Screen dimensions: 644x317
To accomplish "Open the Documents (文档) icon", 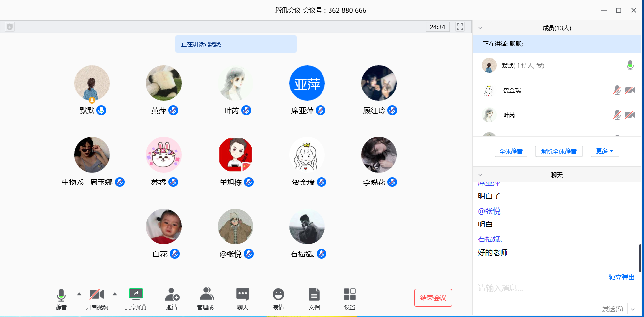I will (x=314, y=295).
